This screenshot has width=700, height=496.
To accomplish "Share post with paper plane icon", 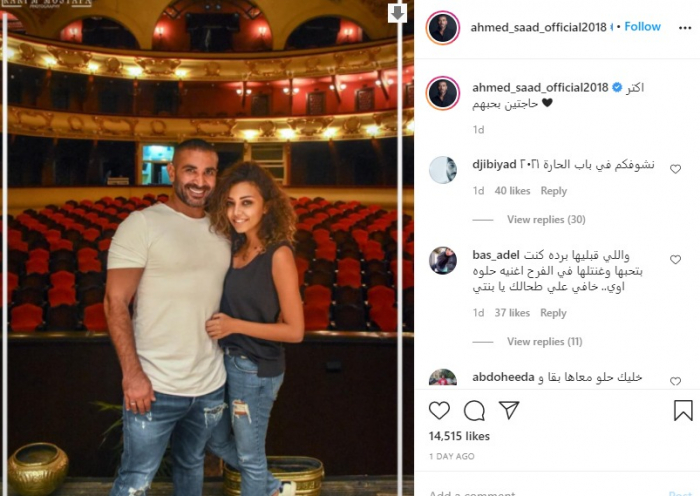I will click(x=508, y=409).
